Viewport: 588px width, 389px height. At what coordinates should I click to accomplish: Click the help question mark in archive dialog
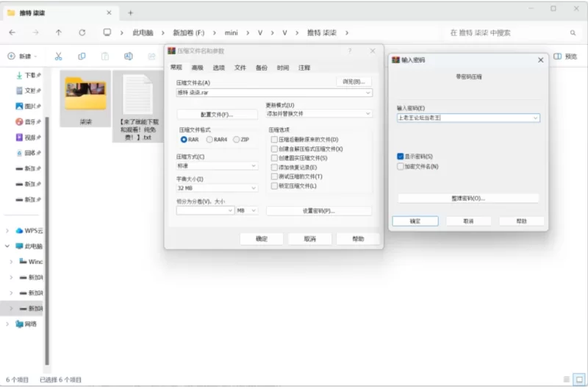coord(350,51)
